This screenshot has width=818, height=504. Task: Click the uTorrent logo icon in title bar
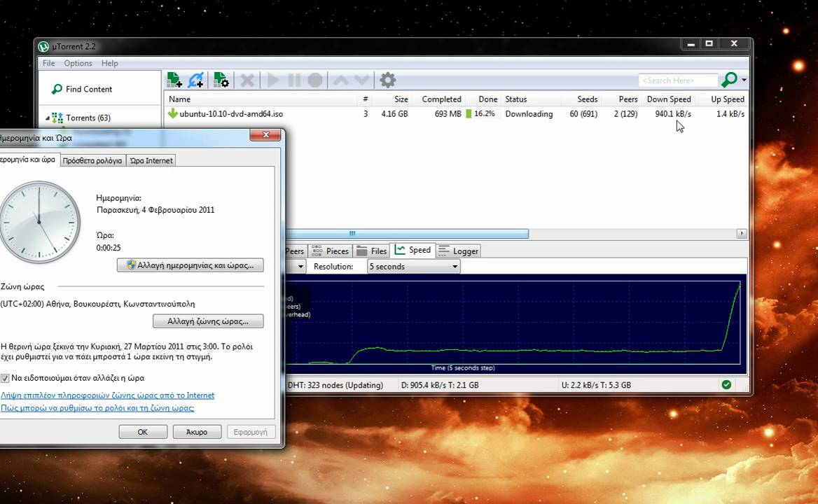tap(44, 46)
